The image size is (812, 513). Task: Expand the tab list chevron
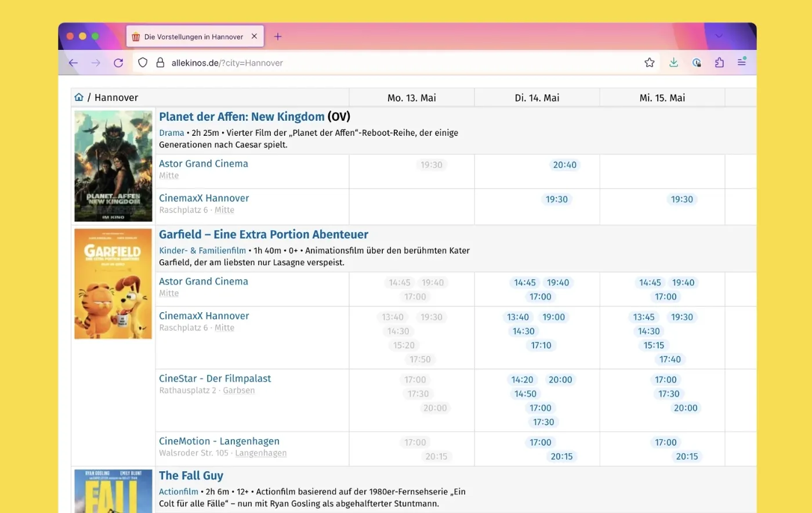(x=719, y=36)
